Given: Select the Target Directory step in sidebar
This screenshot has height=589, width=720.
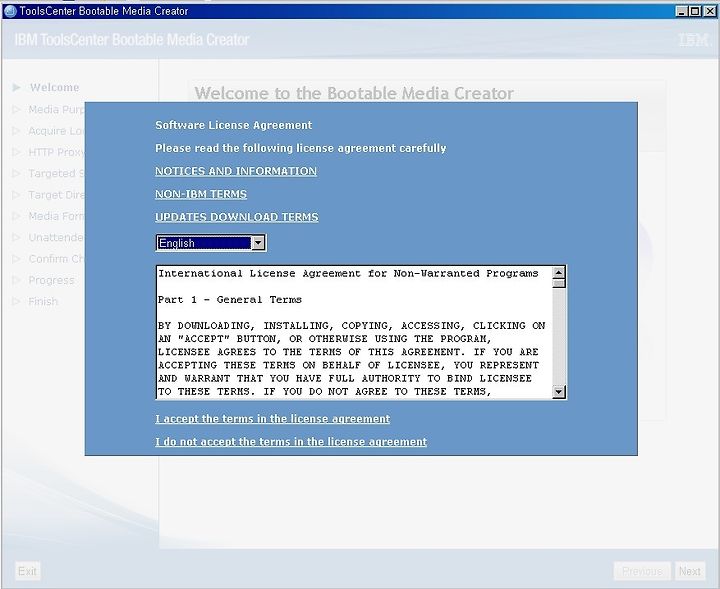Looking at the screenshot, I should pos(56,195).
